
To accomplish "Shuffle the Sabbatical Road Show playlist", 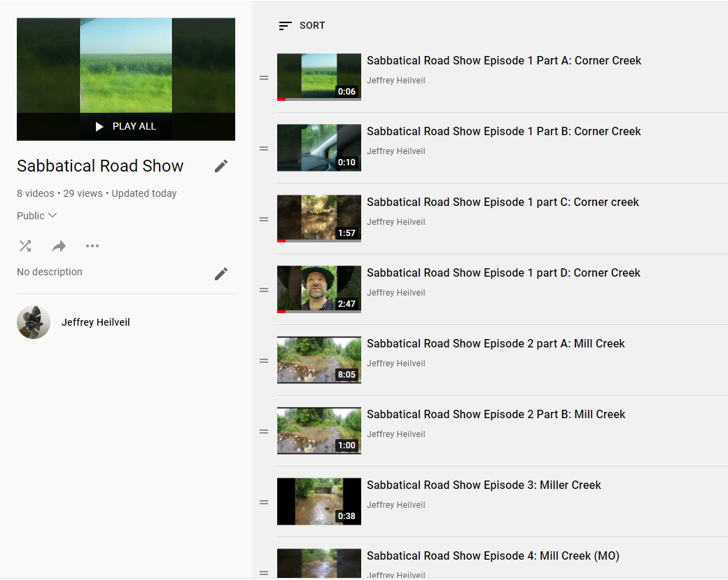I will [25, 246].
